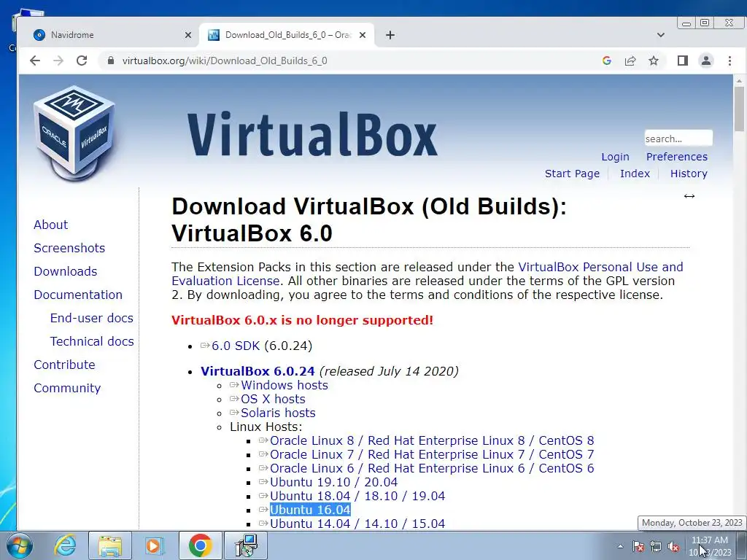Open the installer taskbar icon
The height and width of the screenshot is (560, 747).
click(247, 545)
